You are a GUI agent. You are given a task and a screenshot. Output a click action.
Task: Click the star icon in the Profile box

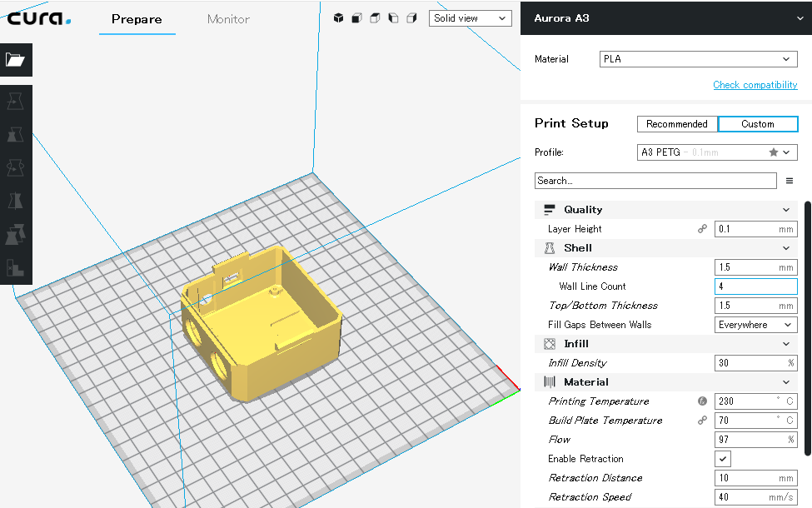774,152
